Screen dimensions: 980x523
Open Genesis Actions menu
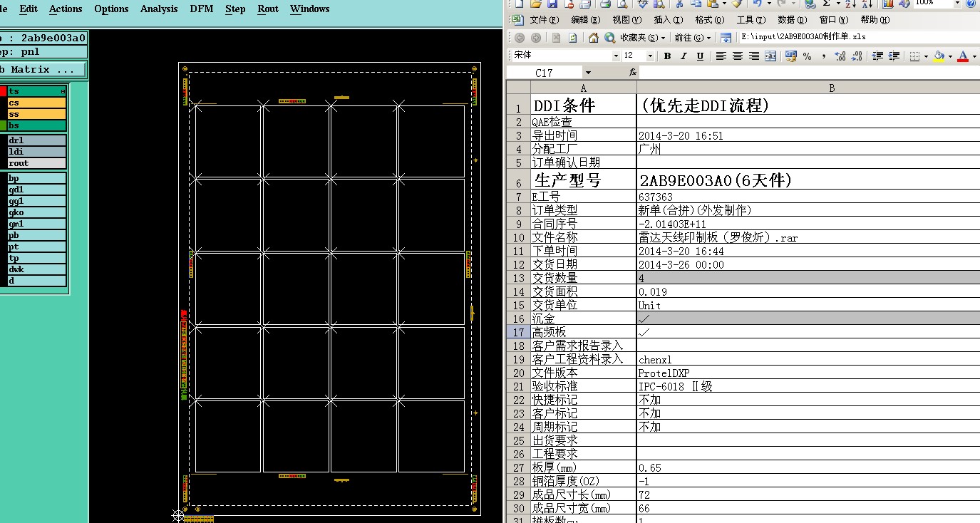pos(66,9)
